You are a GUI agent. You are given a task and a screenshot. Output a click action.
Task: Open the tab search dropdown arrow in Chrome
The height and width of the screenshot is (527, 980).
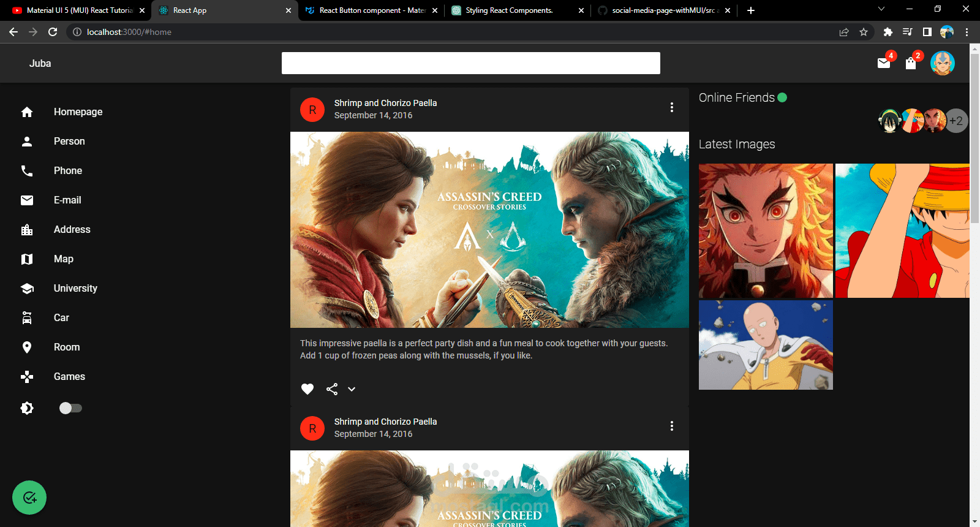coord(881,9)
